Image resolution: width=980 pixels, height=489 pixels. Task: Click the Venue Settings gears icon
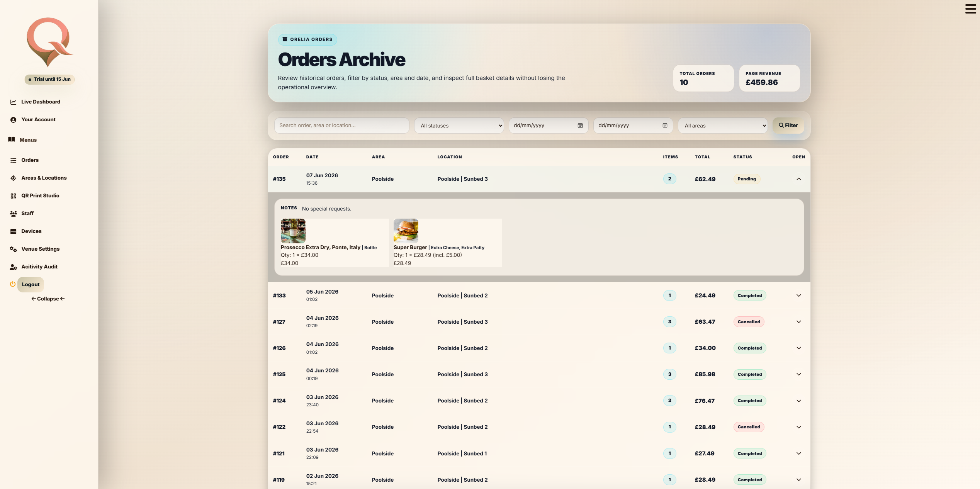(x=13, y=249)
